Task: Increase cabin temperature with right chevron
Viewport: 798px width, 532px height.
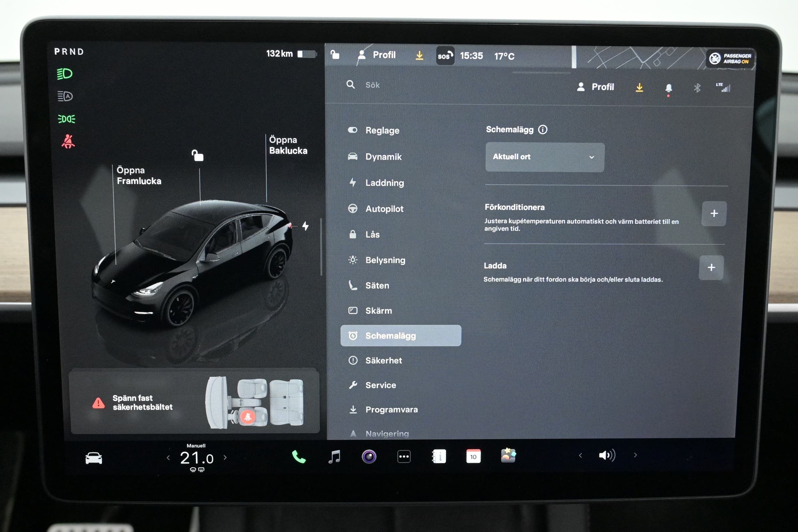Action: click(225, 458)
